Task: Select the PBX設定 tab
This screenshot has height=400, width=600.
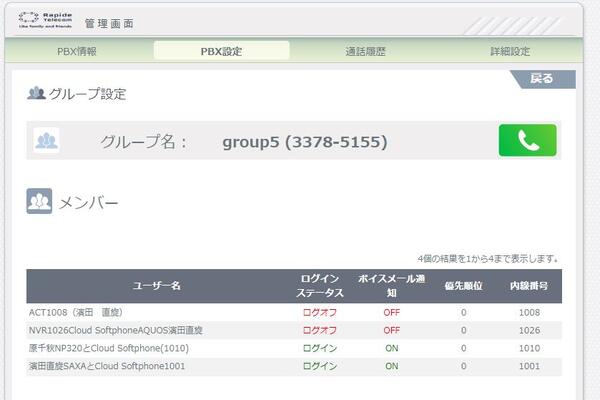Action: pyautogui.click(x=221, y=51)
